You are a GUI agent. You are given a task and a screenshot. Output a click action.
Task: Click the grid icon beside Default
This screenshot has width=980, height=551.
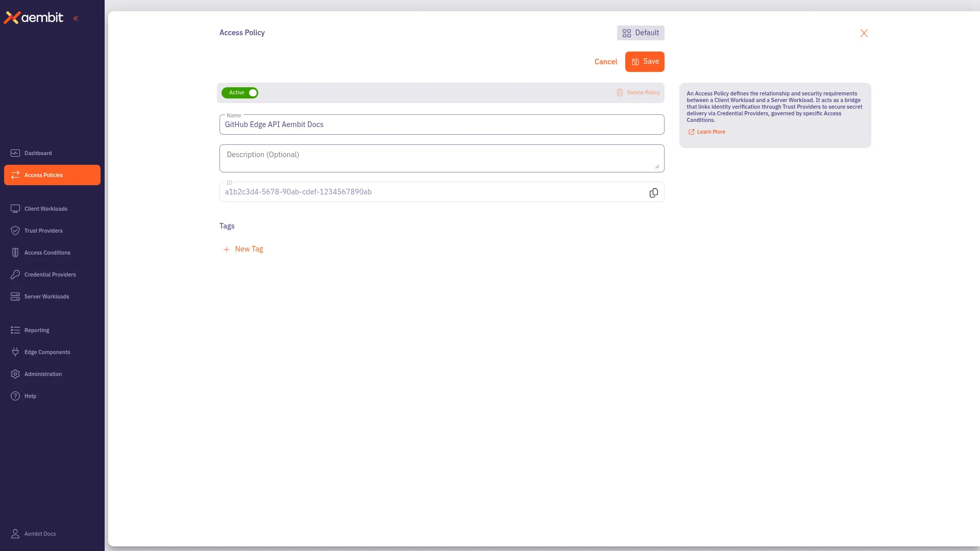click(x=626, y=33)
